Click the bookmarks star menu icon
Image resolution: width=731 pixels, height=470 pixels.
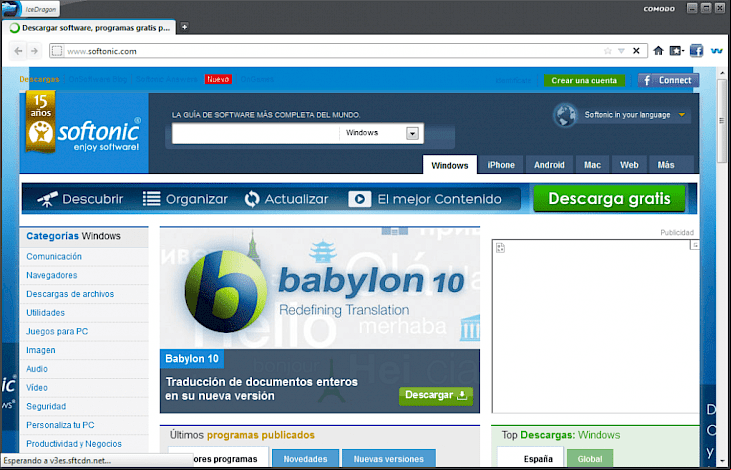676,51
